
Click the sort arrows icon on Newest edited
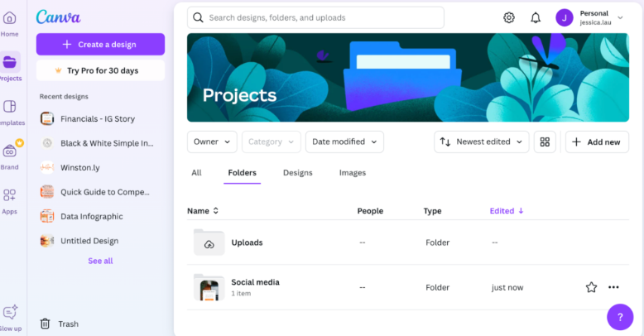[x=445, y=142]
